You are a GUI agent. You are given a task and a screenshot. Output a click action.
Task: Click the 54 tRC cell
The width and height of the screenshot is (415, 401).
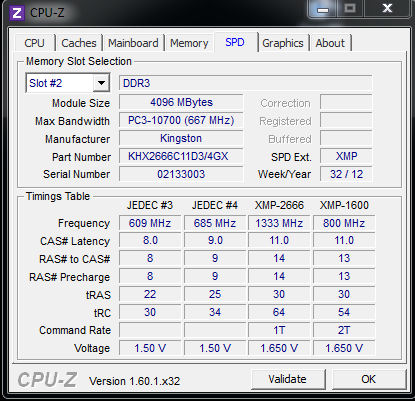pyautogui.click(x=344, y=312)
